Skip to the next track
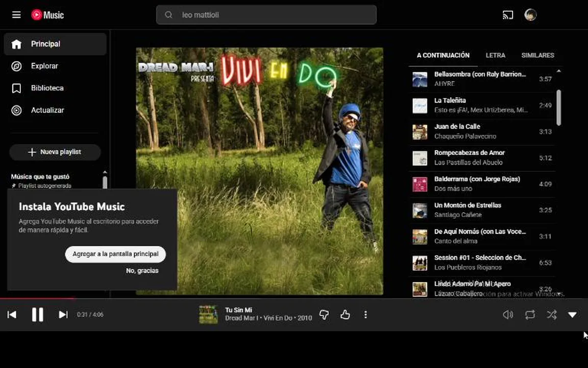Viewport: 588px width, 368px height. coord(63,315)
